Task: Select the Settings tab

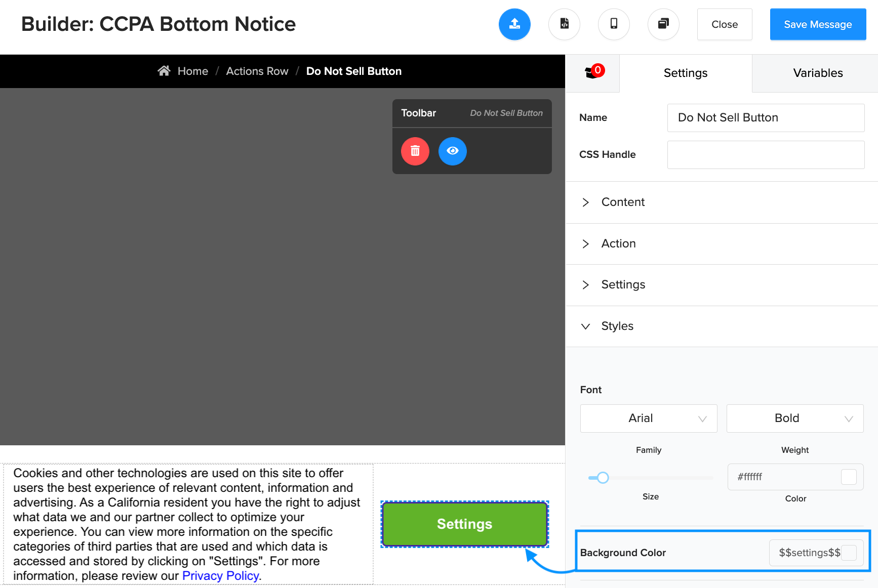Action: coord(685,73)
